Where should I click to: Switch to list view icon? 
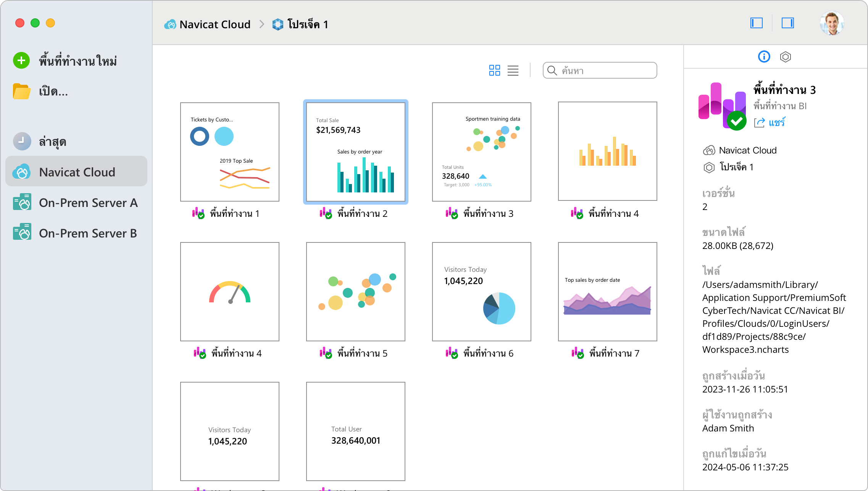[513, 70]
